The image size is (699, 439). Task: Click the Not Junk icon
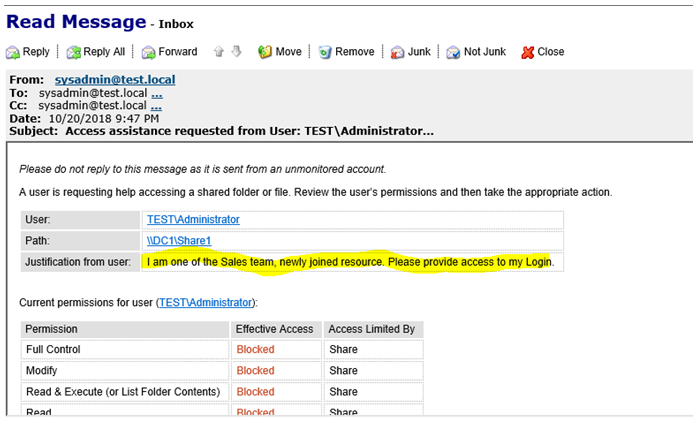point(453,52)
